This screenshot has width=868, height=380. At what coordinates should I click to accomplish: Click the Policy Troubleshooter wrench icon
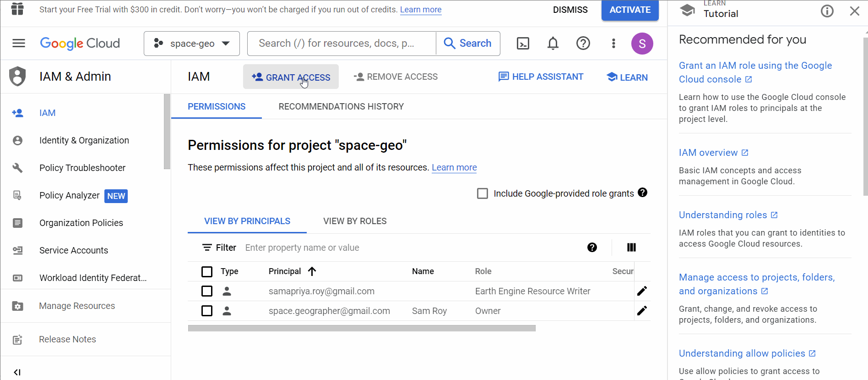coord(17,168)
